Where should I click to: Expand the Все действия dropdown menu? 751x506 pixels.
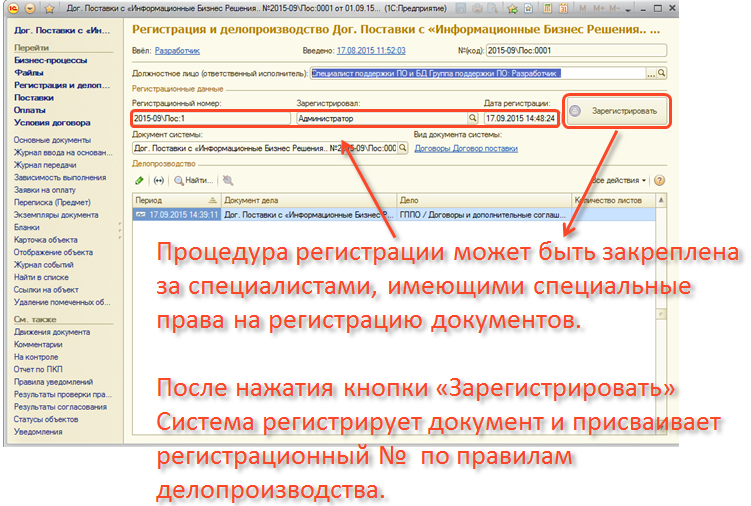[618, 181]
